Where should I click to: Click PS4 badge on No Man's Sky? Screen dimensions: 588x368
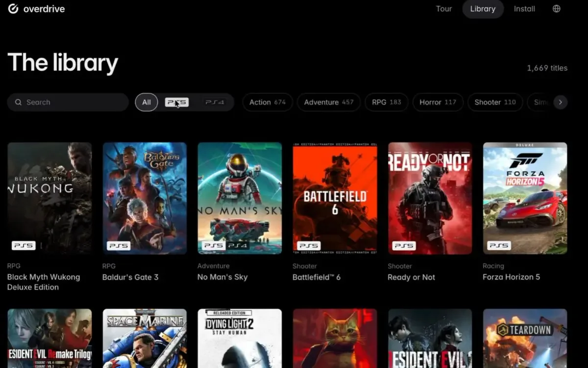238,245
